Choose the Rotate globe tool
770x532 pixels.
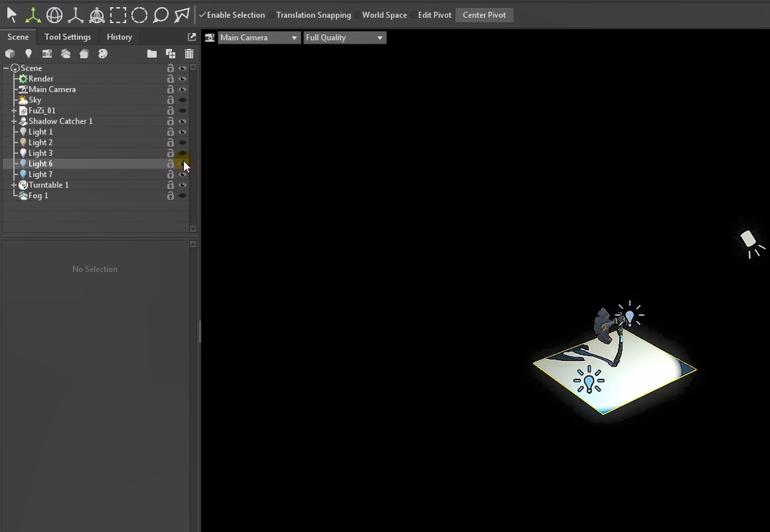54,14
